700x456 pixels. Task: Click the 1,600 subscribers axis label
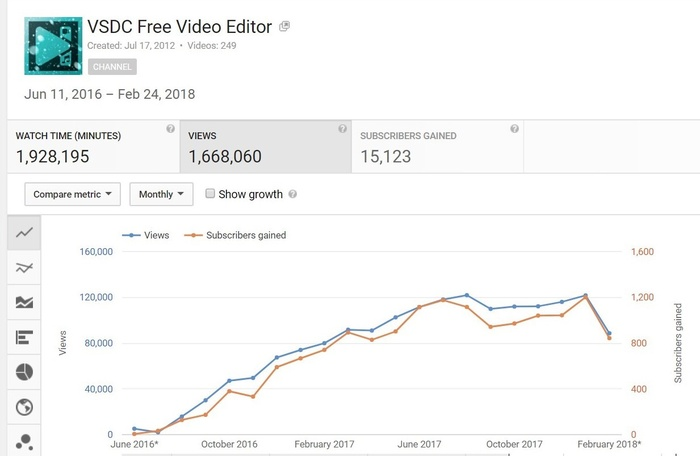642,251
